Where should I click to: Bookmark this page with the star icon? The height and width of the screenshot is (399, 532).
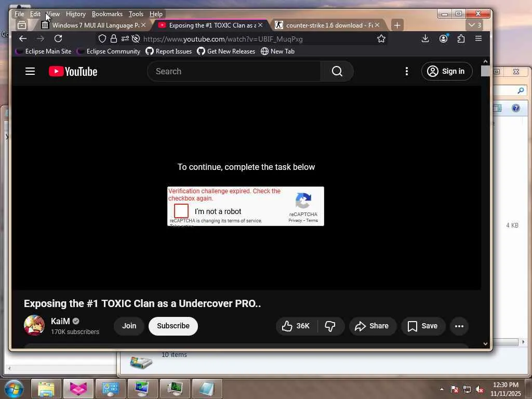(381, 38)
